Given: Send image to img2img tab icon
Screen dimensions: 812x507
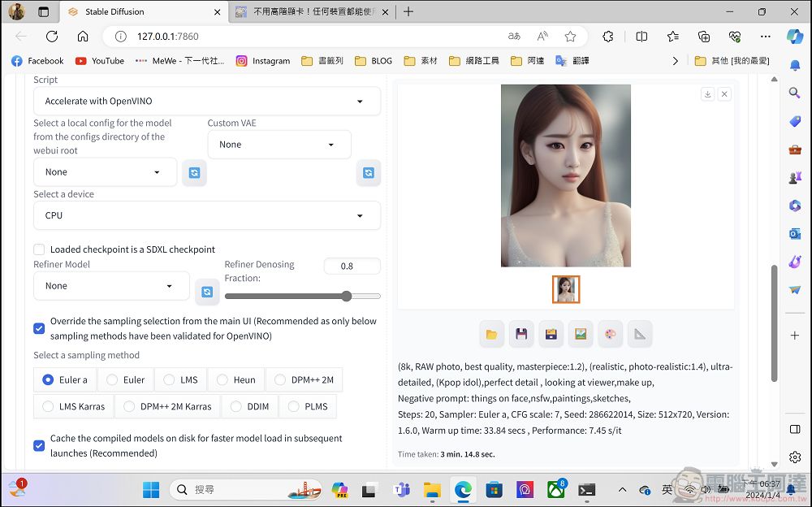Looking at the screenshot, I should [581, 335].
